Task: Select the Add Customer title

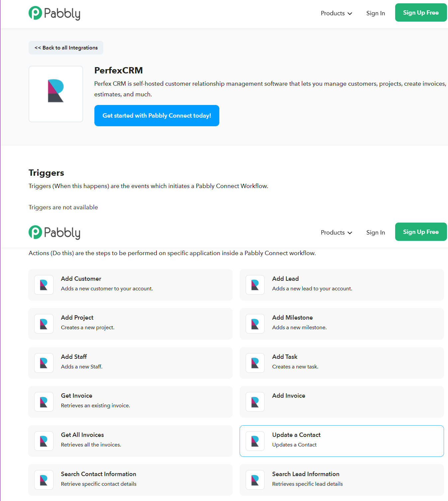Action: click(81, 279)
